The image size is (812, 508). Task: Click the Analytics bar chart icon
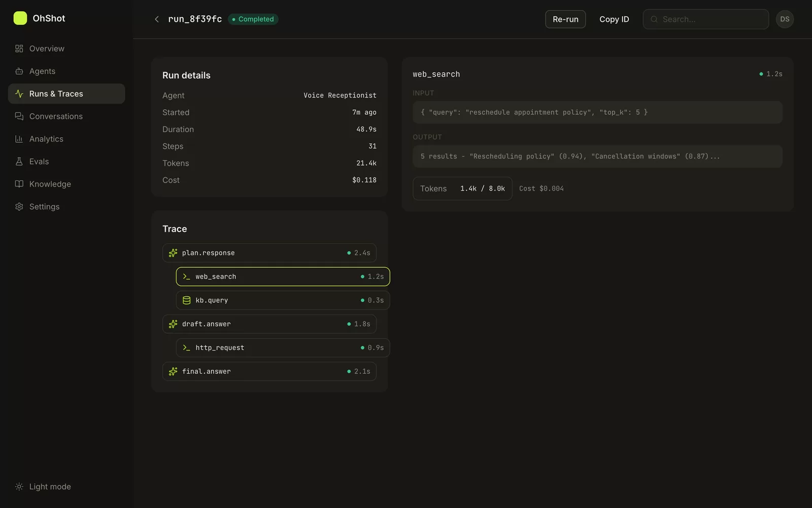19,139
